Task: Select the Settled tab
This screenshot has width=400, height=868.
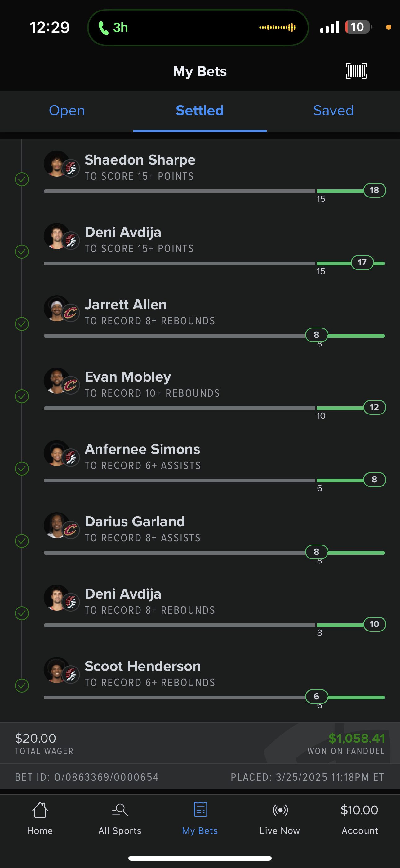Action: click(200, 111)
